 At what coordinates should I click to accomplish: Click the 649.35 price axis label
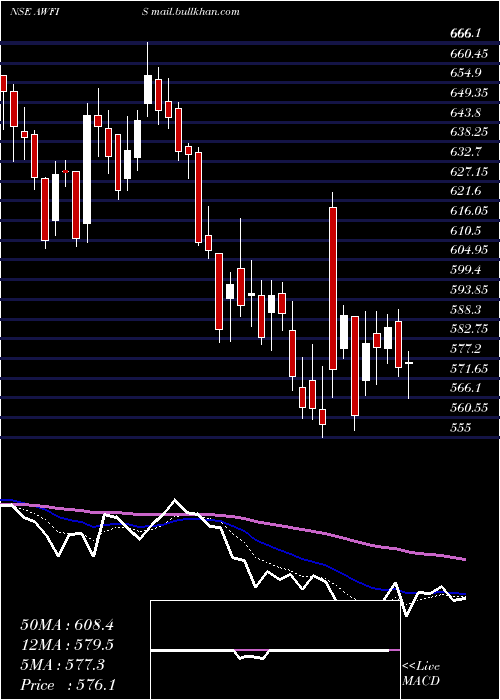coord(469,93)
